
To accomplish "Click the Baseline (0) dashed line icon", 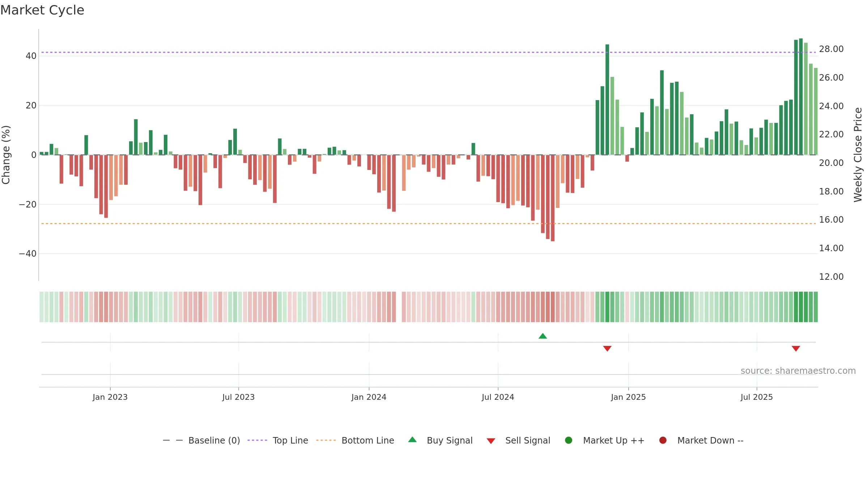I will 173,440.
